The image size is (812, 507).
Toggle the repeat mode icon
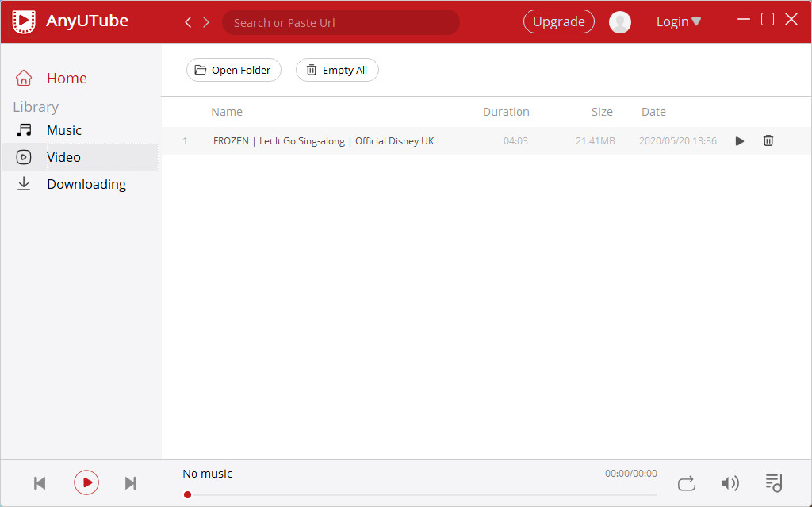(x=687, y=483)
